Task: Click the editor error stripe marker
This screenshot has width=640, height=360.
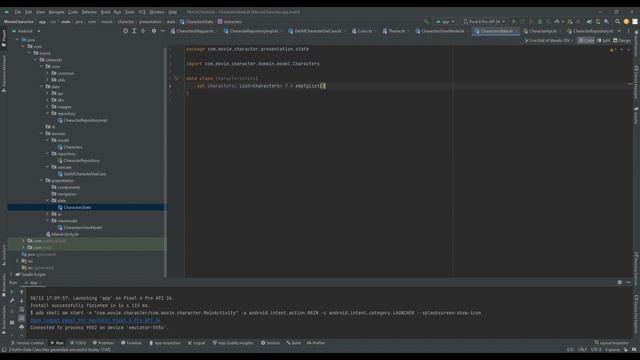Action: click(630, 84)
